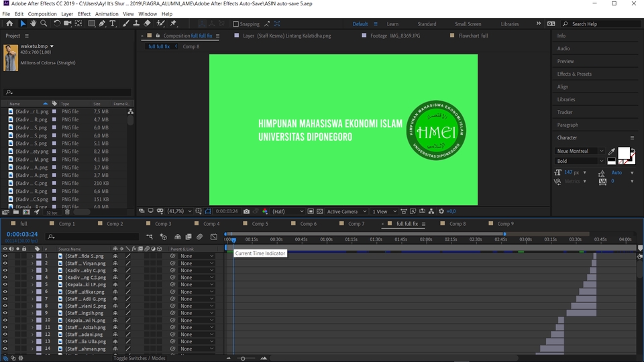Open the Graph Editor icon

click(x=213, y=237)
